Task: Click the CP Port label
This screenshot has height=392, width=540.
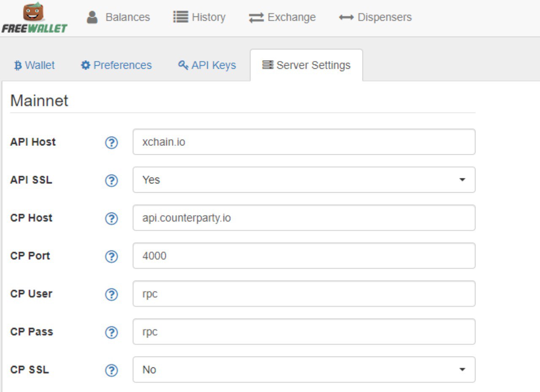Action: pos(30,256)
